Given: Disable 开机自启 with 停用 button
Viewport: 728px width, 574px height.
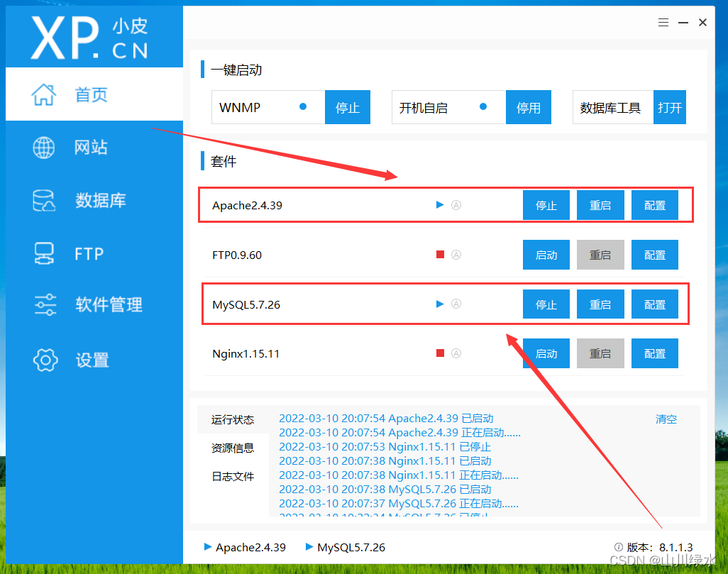Looking at the screenshot, I should tap(529, 107).
